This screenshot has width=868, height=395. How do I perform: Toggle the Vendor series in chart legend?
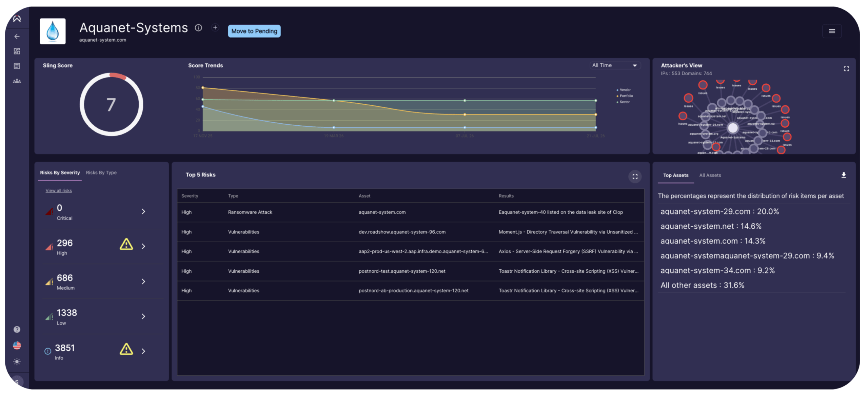(624, 90)
